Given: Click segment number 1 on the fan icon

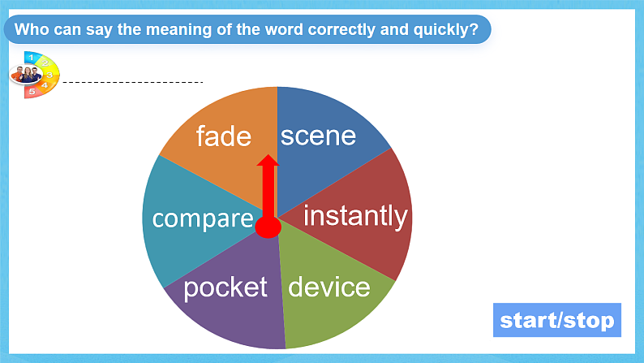Looking at the screenshot, I should click(x=31, y=57).
